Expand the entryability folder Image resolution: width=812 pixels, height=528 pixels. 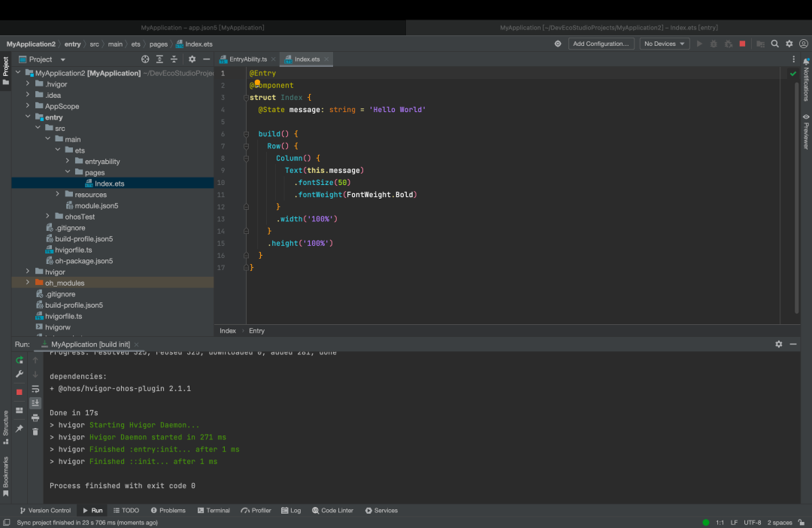[68, 162]
